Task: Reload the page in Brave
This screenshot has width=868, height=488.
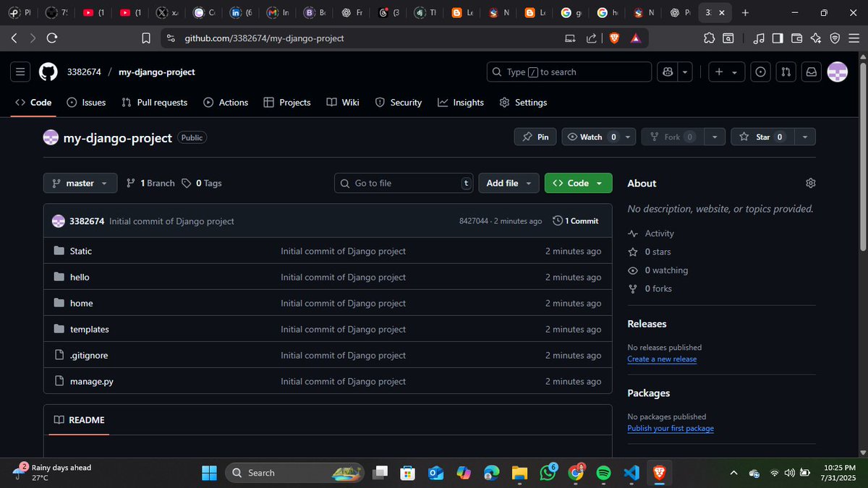Action: click(x=52, y=38)
